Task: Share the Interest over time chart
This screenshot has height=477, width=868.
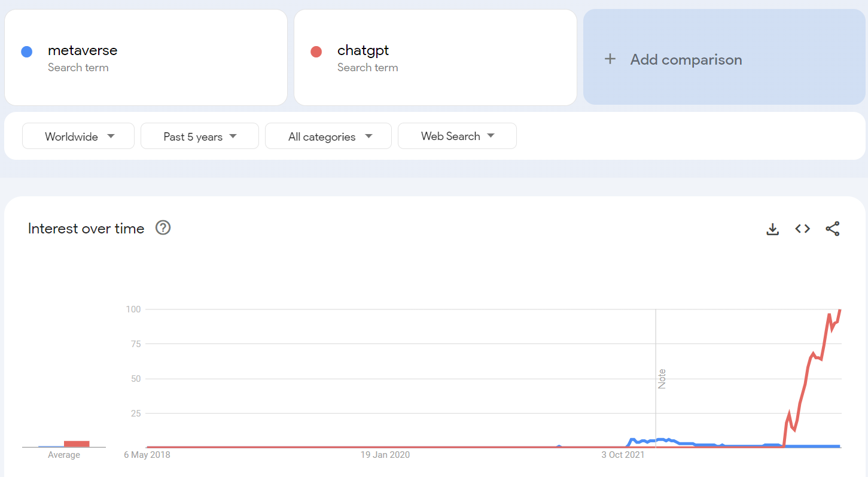Action: click(x=832, y=229)
